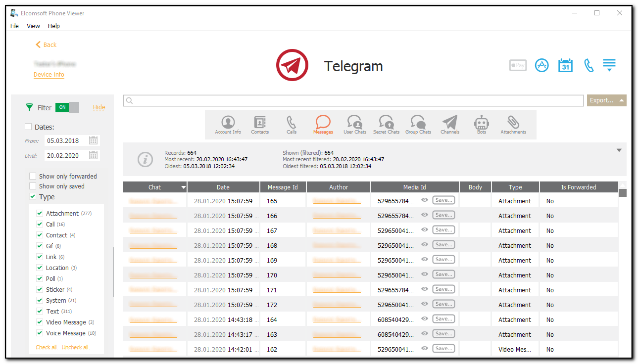Open the Export dropdown button
This screenshot has width=638, height=364.
[x=606, y=100]
